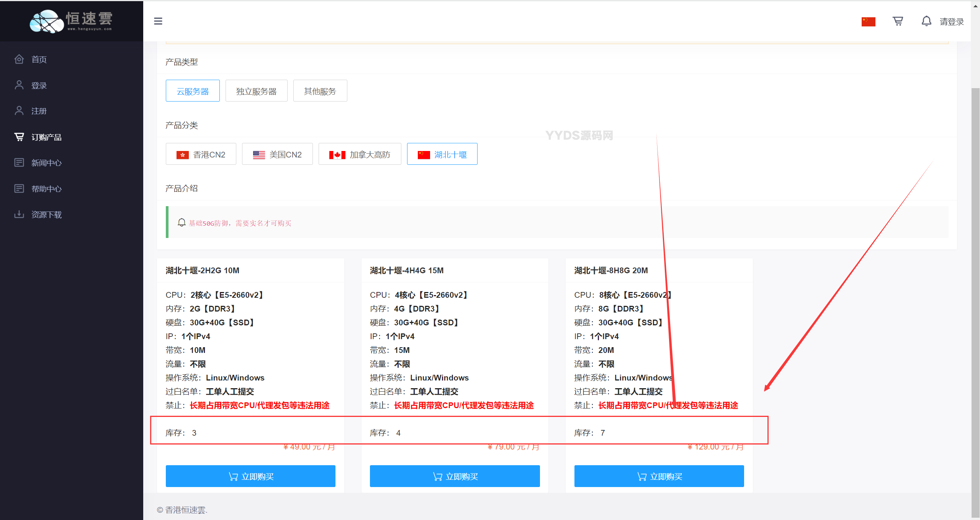Select the 独立服务器 product type tab
980x520 pixels.
coord(256,91)
